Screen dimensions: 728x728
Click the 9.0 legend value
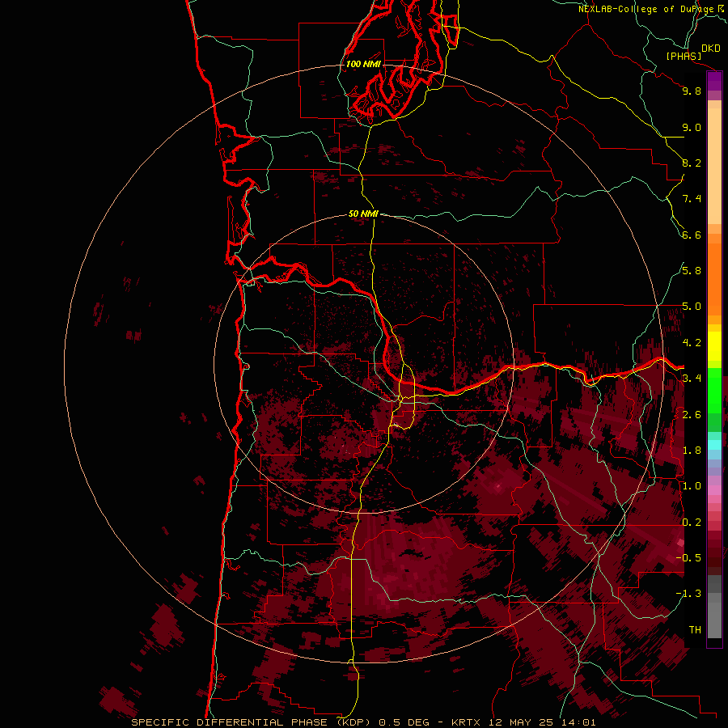(692, 128)
